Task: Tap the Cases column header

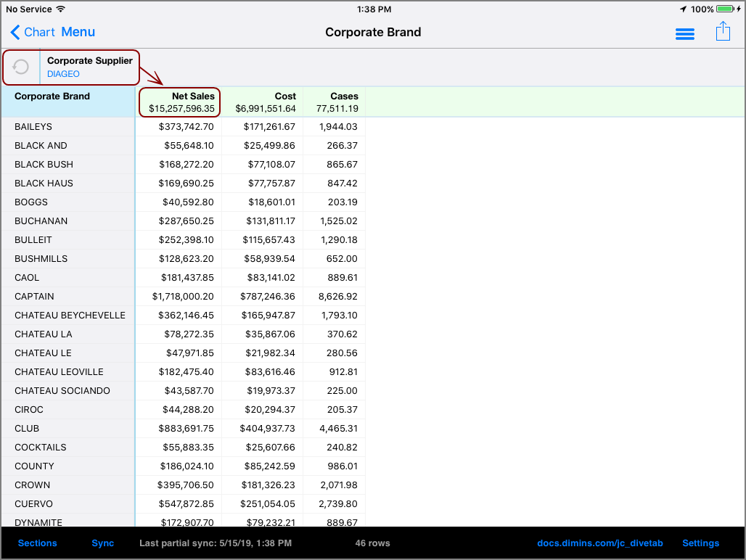Action: 335,102
